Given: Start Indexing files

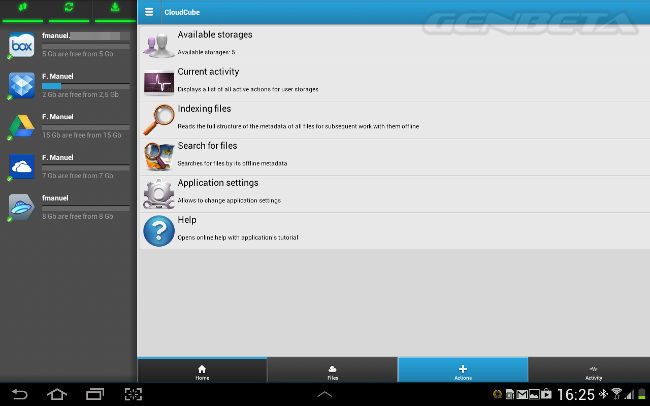Looking at the screenshot, I should pyautogui.click(x=392, y=117).
